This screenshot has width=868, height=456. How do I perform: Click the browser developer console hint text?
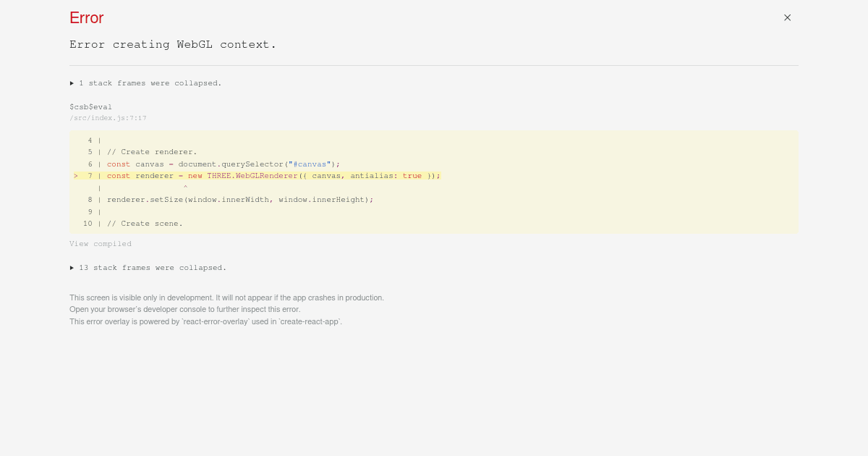tap(184, 309)
